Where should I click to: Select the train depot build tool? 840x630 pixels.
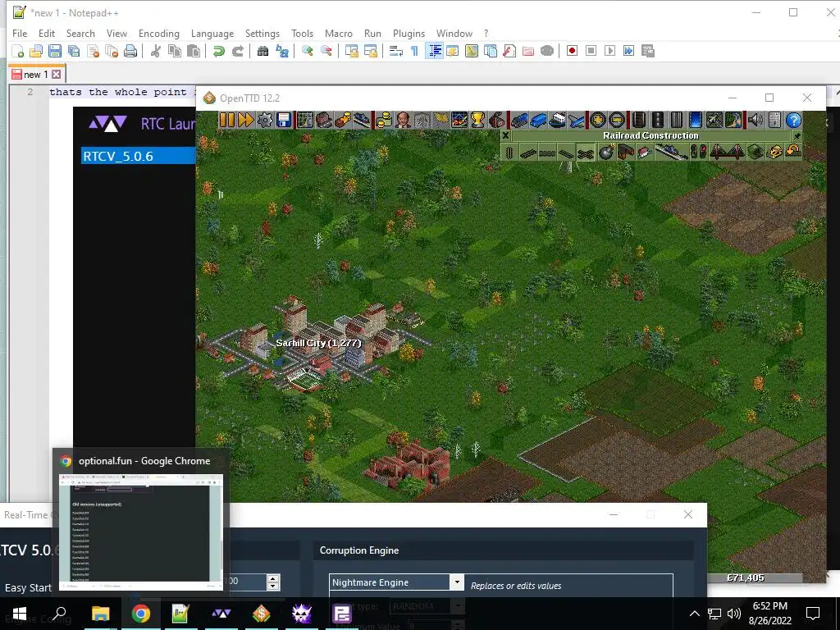pos(625,152)
